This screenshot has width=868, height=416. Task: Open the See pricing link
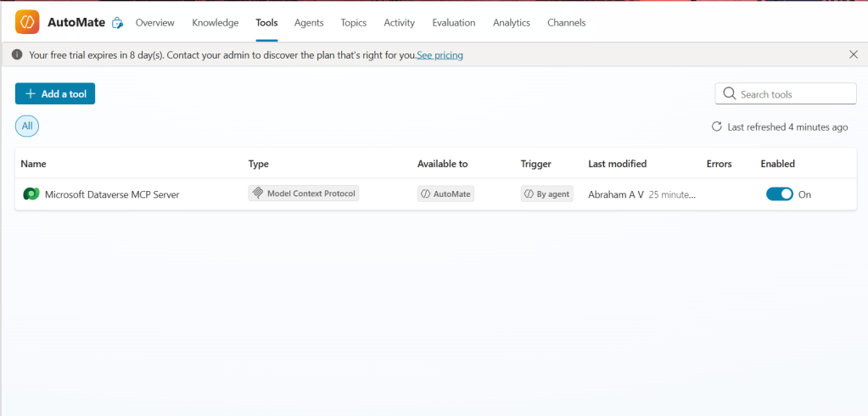[x=440, y=55]
